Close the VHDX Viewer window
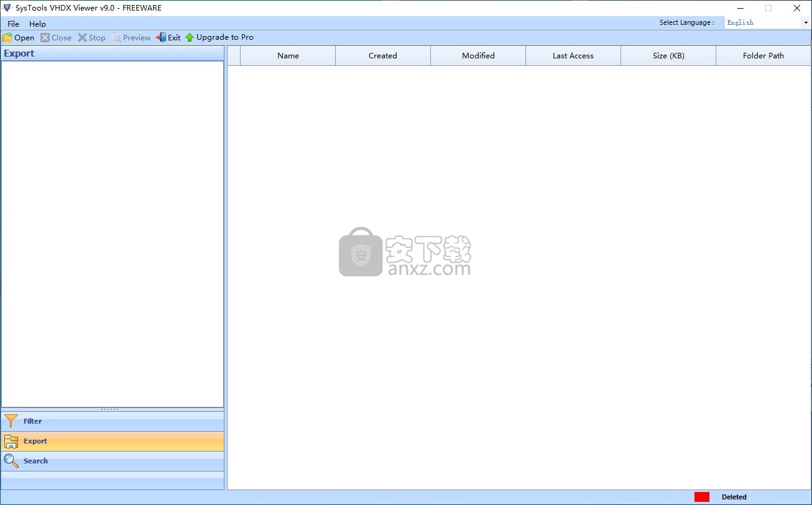Image resolution: width=812 pixels, height=505 pixels. [x=797, y=8]
